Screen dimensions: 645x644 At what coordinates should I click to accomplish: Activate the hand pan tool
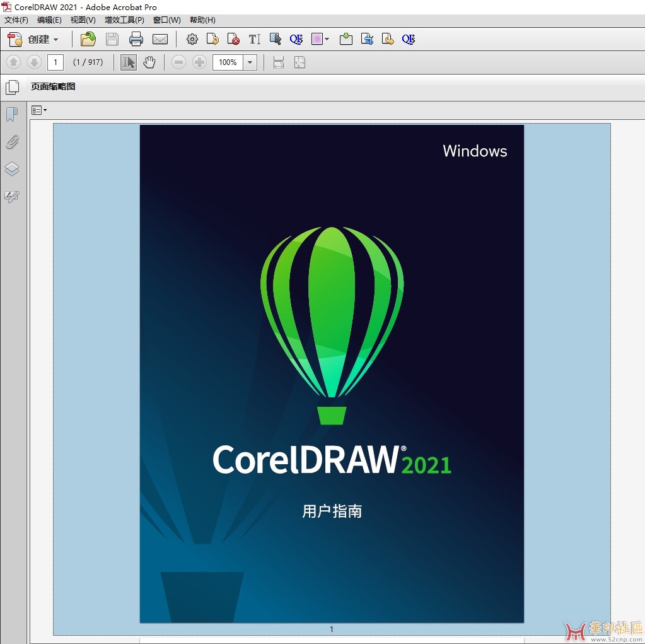(149, 62)
